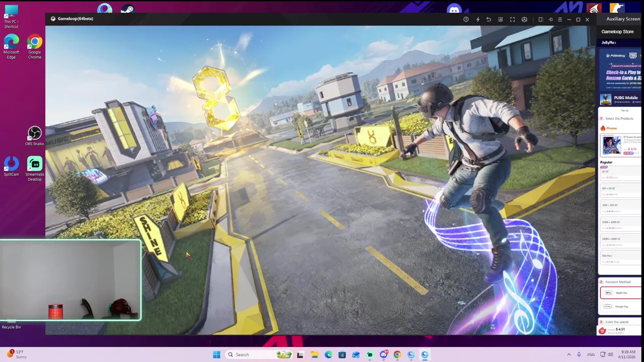
Task: Expand hidden system tray icons
Action: tap(569, 354)
